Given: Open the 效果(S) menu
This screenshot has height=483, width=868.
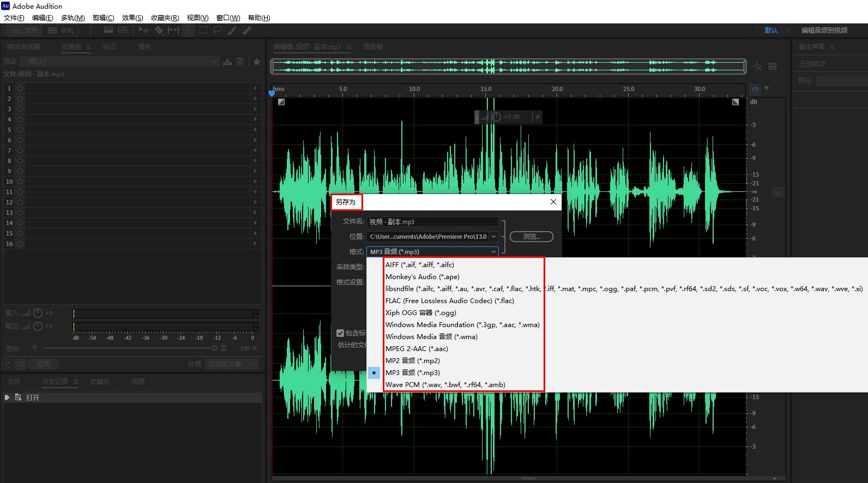Looking at the screenshot, I should [132, 18].
